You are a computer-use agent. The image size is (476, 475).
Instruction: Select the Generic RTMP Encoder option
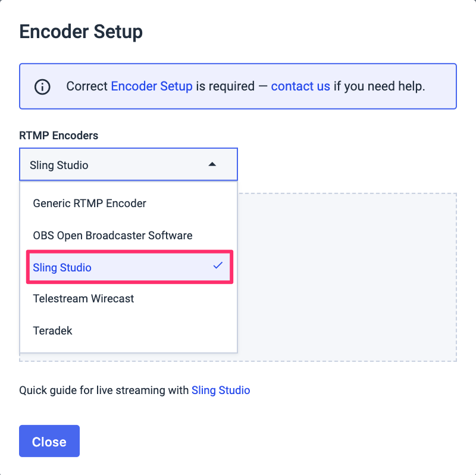(89, 203)
